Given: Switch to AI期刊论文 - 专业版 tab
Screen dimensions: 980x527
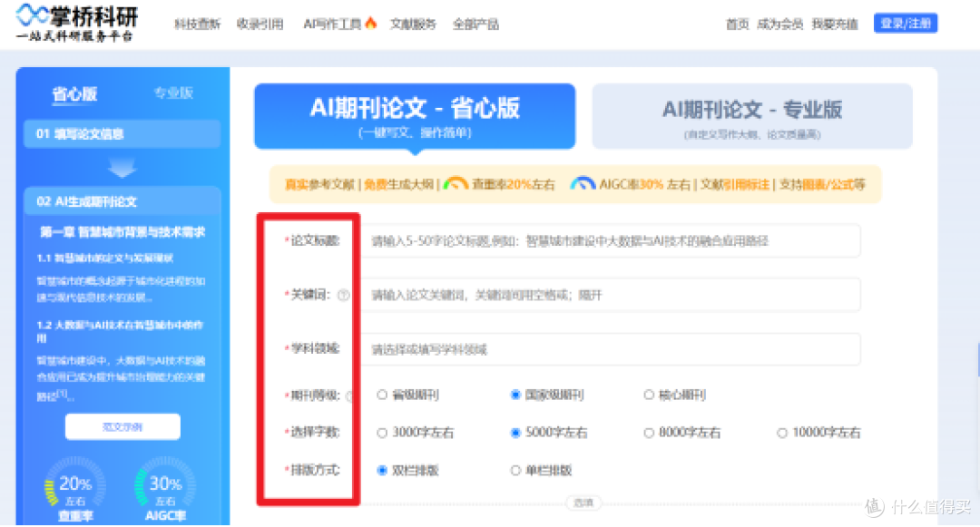Looking at the screenshot, I should tap(752, 116).
